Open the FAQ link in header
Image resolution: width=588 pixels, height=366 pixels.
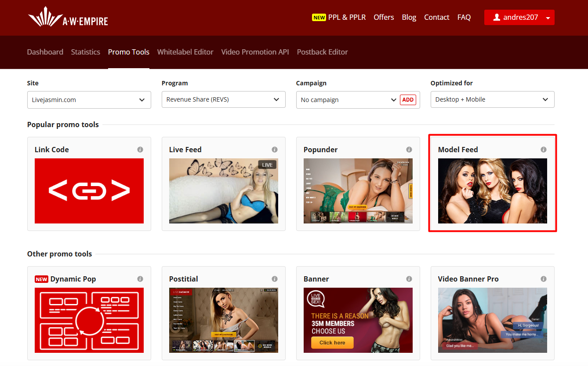(x=464, y=17)
